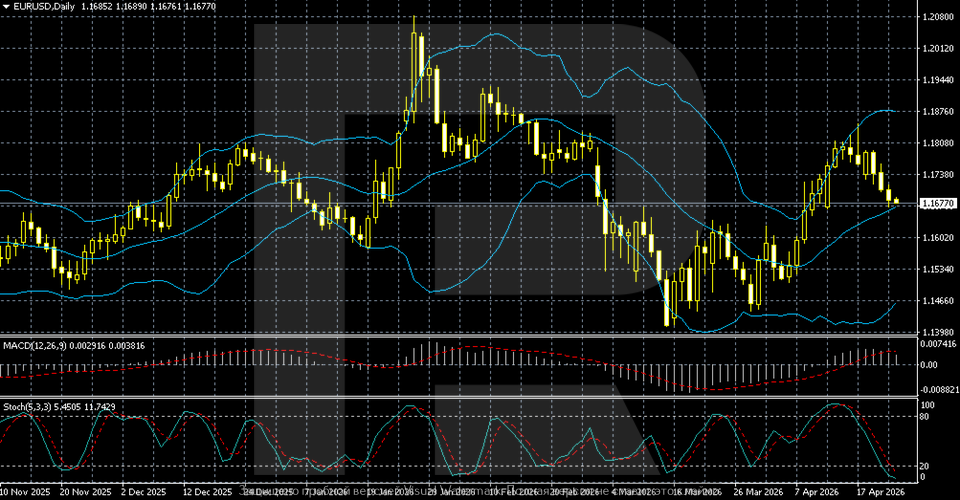Click the MACD 0.007416 scale value
This screenshot has height=500, width=960.
coord(939,344)
